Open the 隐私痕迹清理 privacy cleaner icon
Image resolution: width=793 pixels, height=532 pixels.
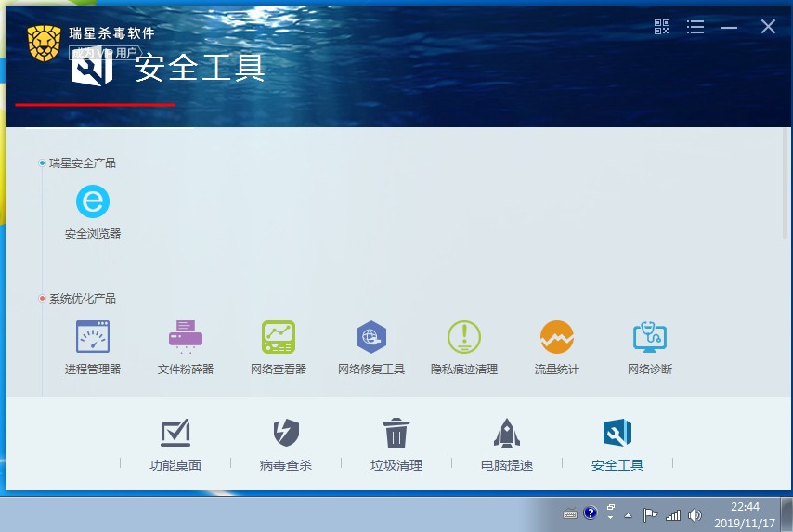point(464,336)
